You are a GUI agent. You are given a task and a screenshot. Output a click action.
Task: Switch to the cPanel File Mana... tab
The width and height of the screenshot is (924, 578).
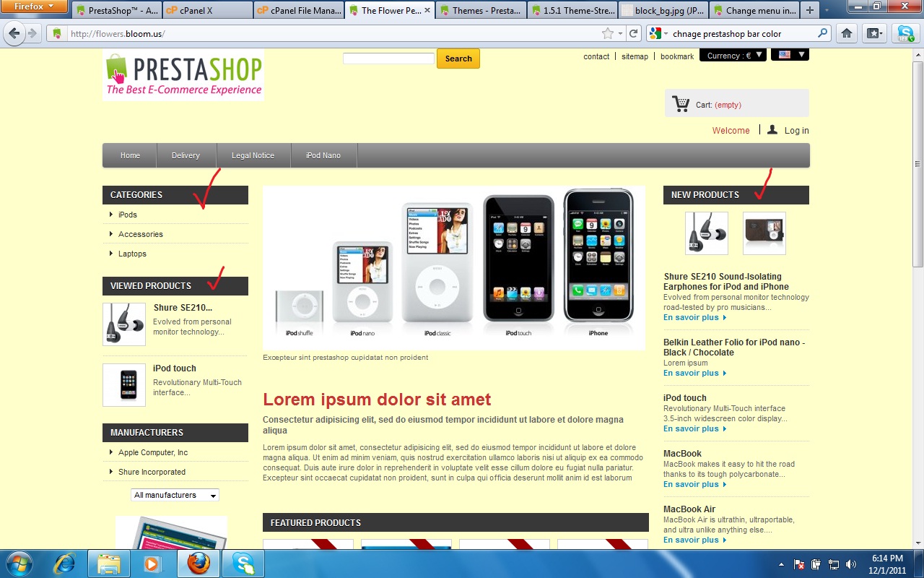pyautogui.click(x=299, y=11)
